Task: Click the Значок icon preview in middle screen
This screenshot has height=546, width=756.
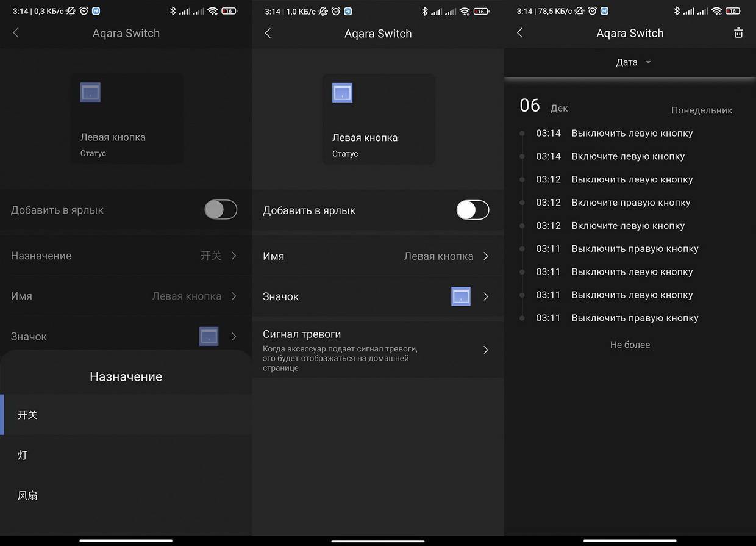Action: pos(461,296)
